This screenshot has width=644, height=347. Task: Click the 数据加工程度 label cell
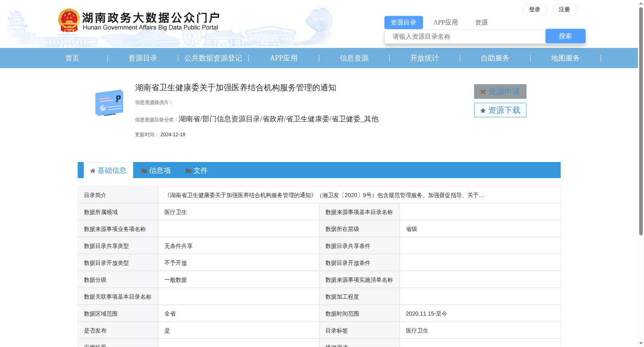coord(359,297)
